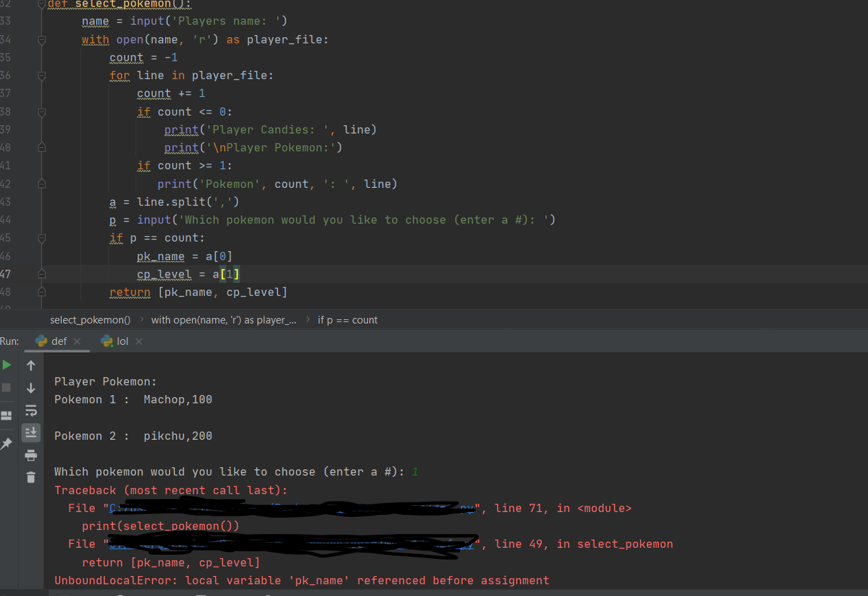Image resolution: width=868 pixels, height=596 pixels.
Task: Click fold end marker at line 42
Action: pos(41,184)
